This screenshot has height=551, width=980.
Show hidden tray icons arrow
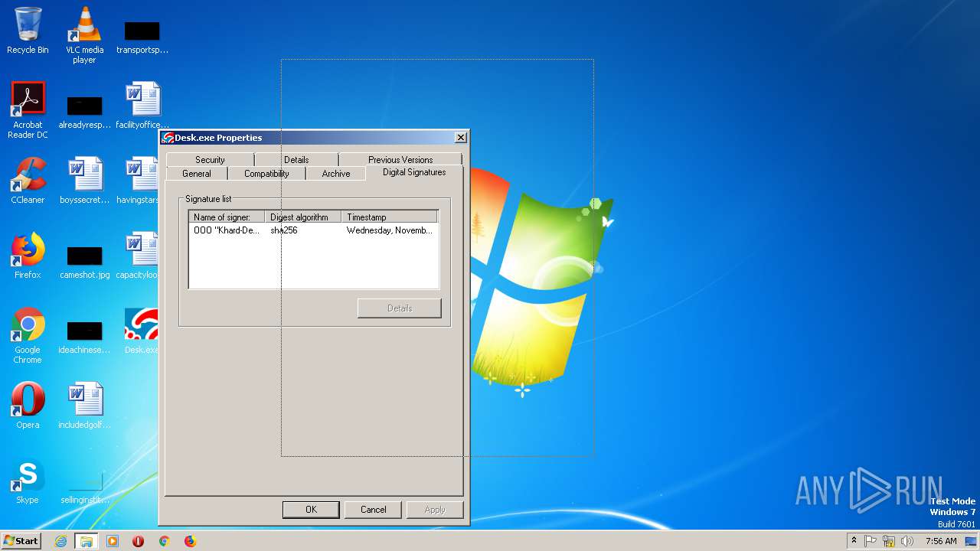coord(854,540)
